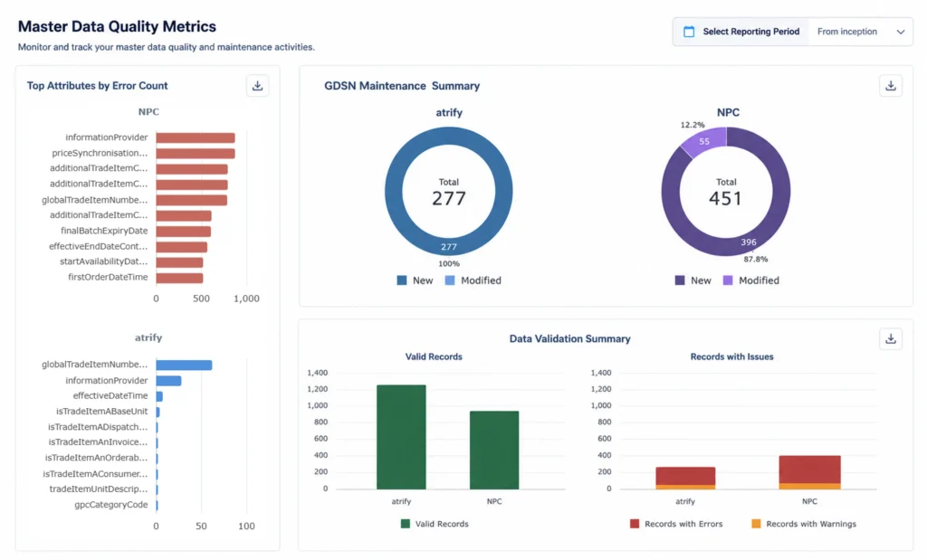Click the Select Reporting Period label
927x560 pixels.
[x=750, y=32]
